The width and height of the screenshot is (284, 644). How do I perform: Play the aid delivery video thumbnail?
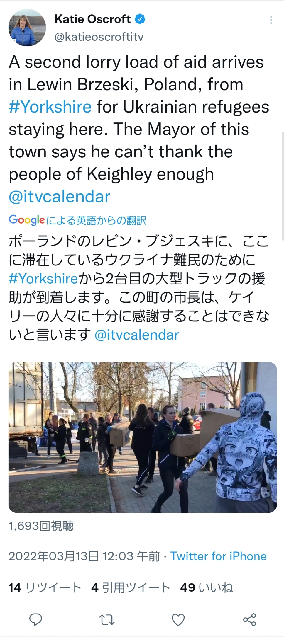tap(143, 437)
